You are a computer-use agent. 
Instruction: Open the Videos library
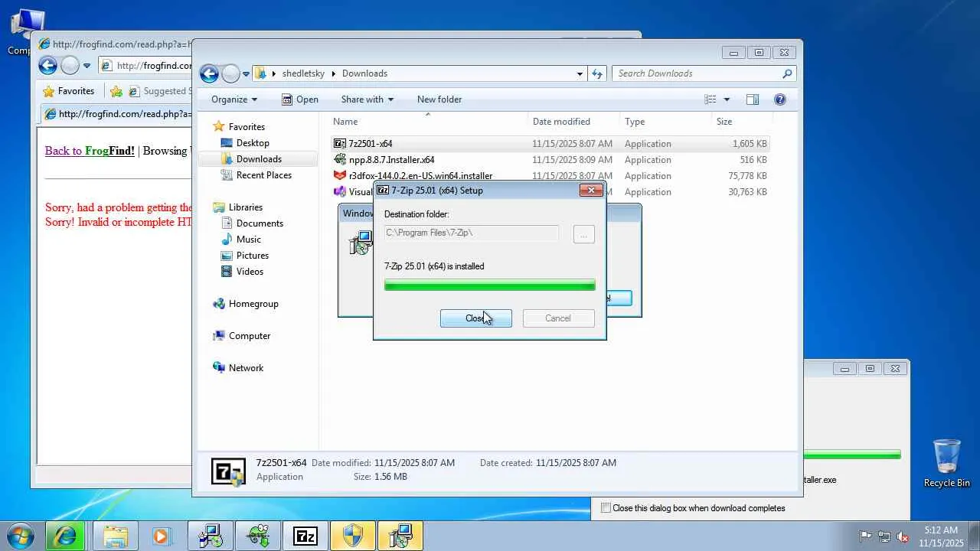243,272
